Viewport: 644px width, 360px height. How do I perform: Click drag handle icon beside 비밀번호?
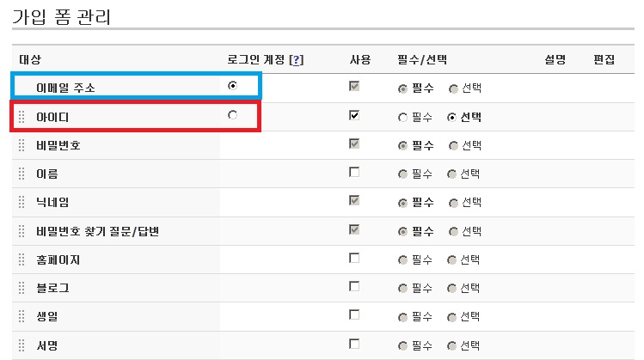pos(21,145)
